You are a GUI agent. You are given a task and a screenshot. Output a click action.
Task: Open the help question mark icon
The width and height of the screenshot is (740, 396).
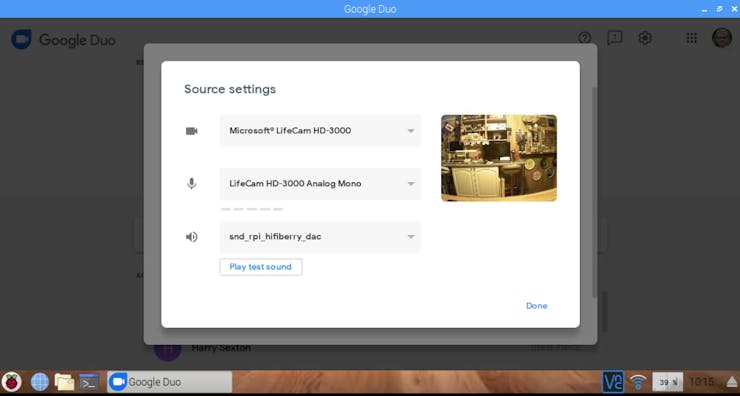click(584, 38)
